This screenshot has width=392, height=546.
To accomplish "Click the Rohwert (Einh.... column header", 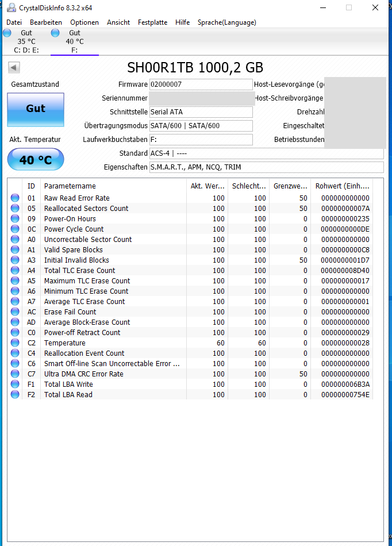I will click(x=342, y=186).
